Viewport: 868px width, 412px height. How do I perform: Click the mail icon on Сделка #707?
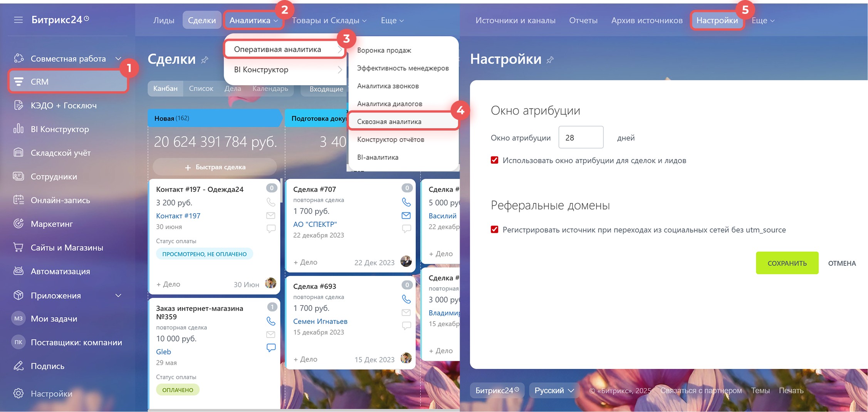coord(406,215)
